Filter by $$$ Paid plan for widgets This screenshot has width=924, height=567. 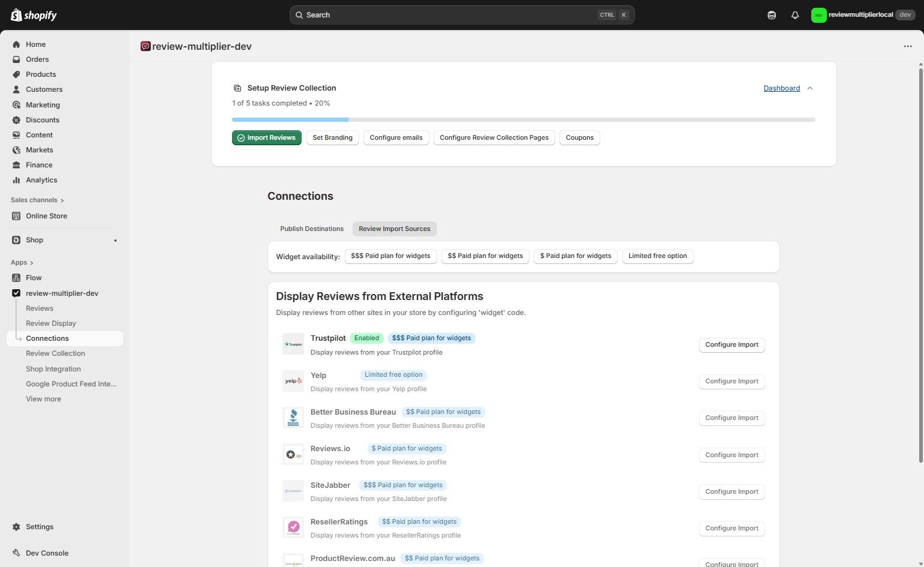[391, 256]
